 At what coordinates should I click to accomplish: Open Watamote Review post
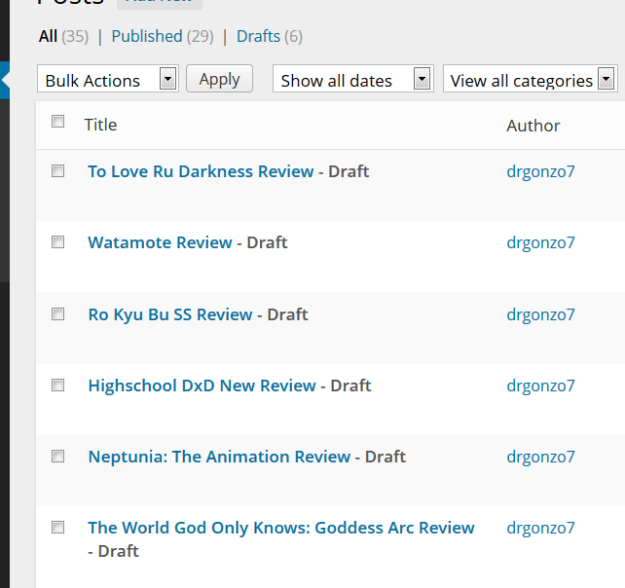coord(160,242)
